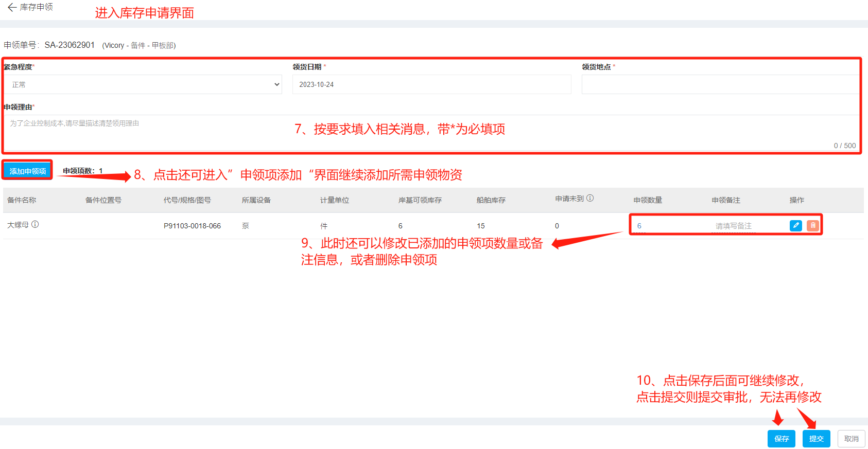This screenshot has height=449, width=868.
Task: Click the 申领备注 column header
Action: 726,200
